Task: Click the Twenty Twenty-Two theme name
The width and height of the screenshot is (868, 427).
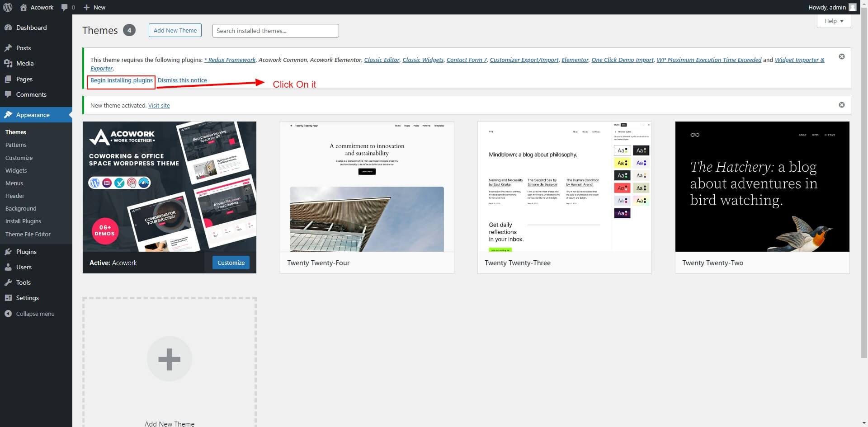Action: [x=713, y=263]
